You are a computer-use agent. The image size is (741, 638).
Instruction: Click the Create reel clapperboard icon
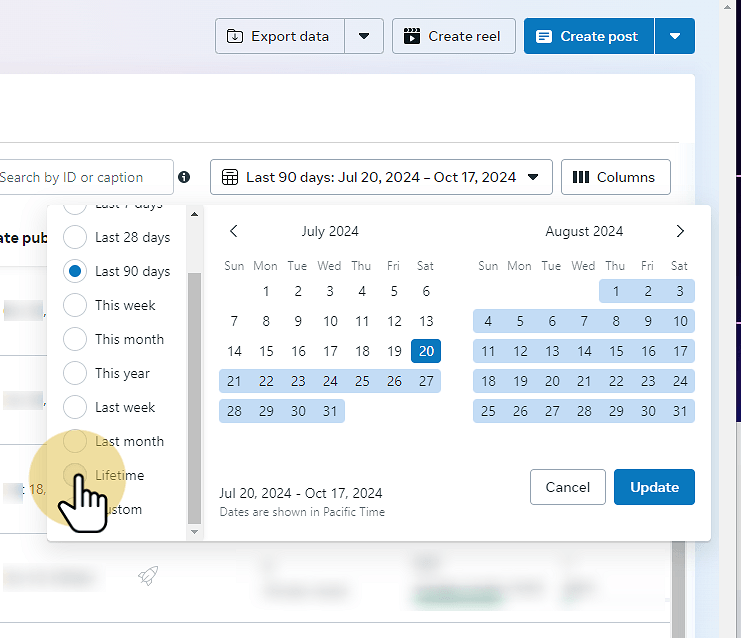[412, 36]
